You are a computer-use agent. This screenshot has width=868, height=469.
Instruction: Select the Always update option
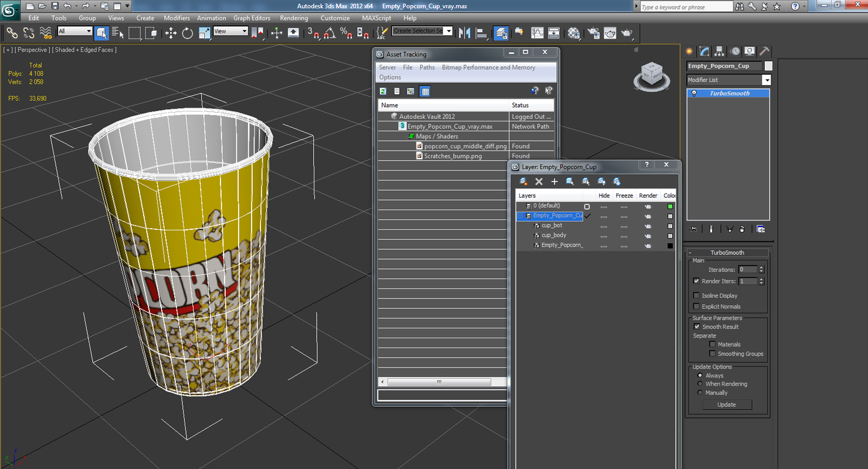tap(700, 376)
